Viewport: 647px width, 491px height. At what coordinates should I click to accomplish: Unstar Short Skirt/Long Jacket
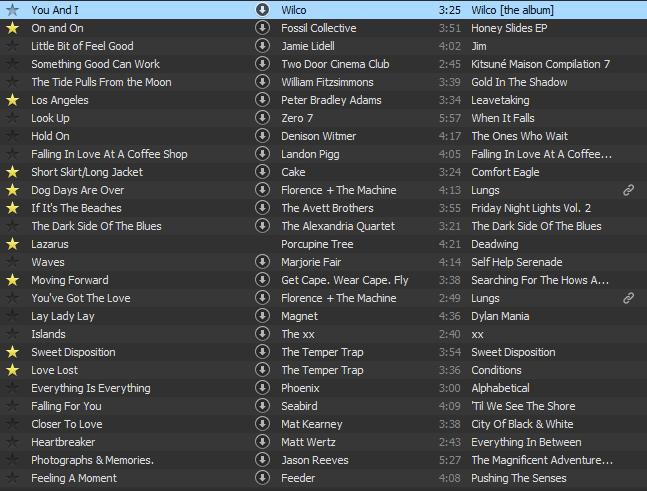point(13,172)
